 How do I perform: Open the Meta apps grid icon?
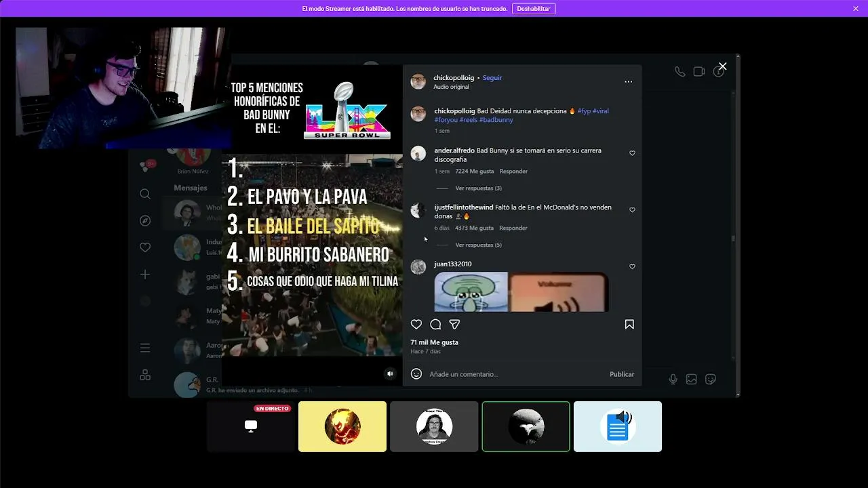pyautogui.click(x=145, y=375)
